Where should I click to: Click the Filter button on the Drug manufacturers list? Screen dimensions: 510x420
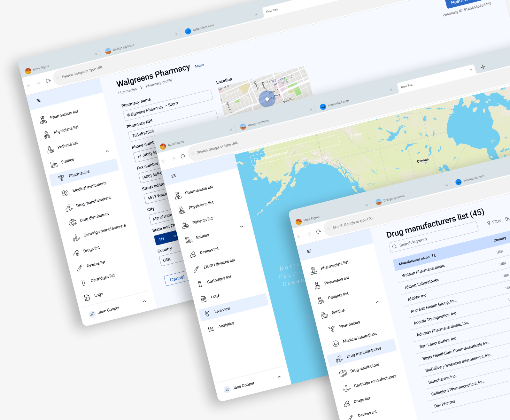point(494,222)
